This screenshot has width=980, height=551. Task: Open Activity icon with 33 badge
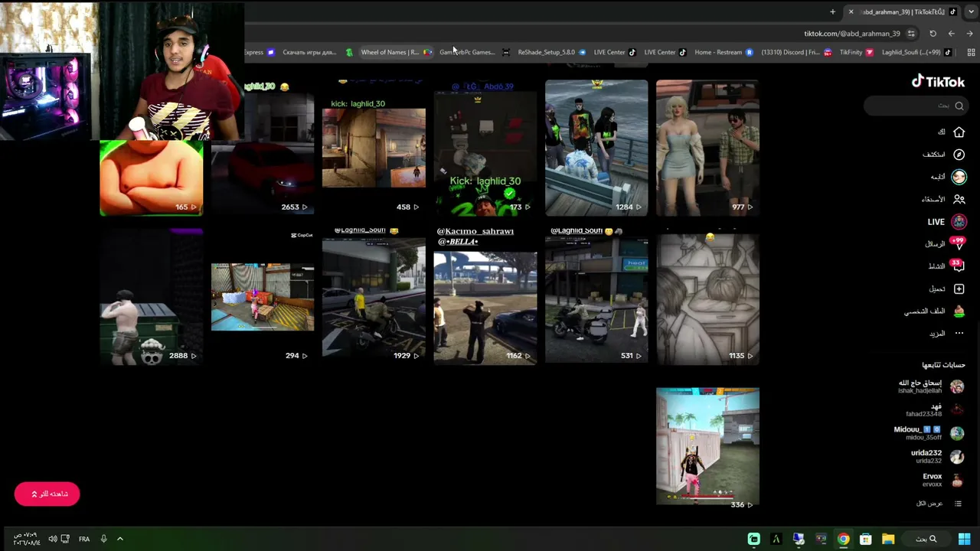point(958,266)
